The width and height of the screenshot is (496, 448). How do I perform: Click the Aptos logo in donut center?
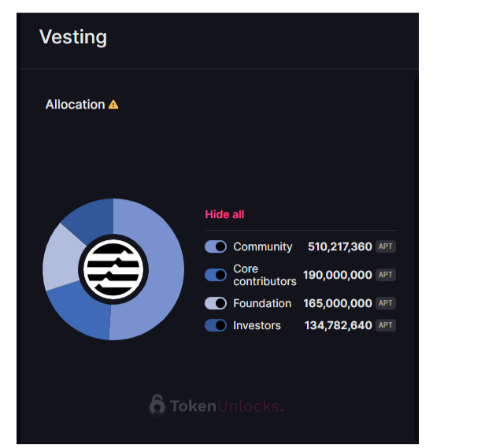click(113, 269)
